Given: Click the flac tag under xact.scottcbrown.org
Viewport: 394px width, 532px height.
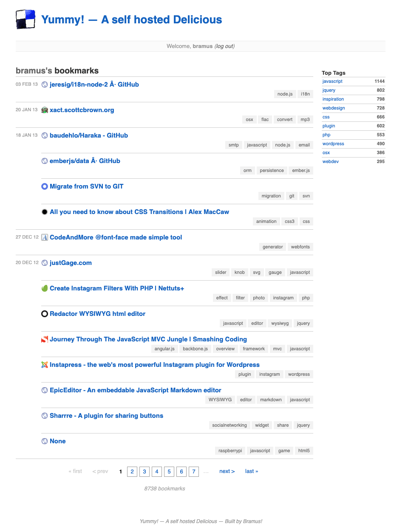Looking at the screenshot, I should [x=265, y=119].
